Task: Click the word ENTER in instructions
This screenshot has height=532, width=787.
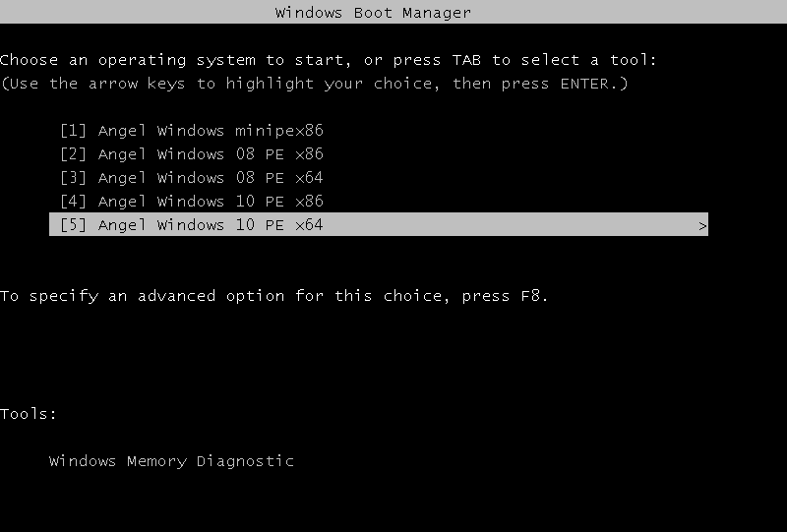Action: 584,84
